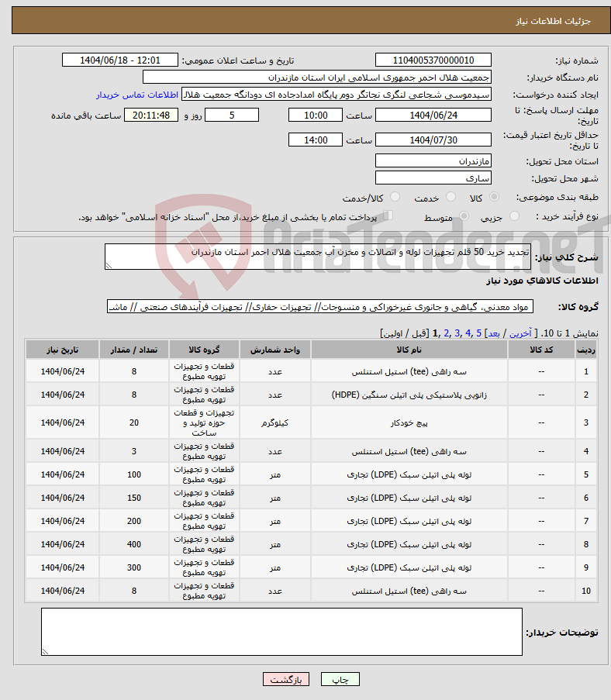Go to page 4 of items

[468, 333]
